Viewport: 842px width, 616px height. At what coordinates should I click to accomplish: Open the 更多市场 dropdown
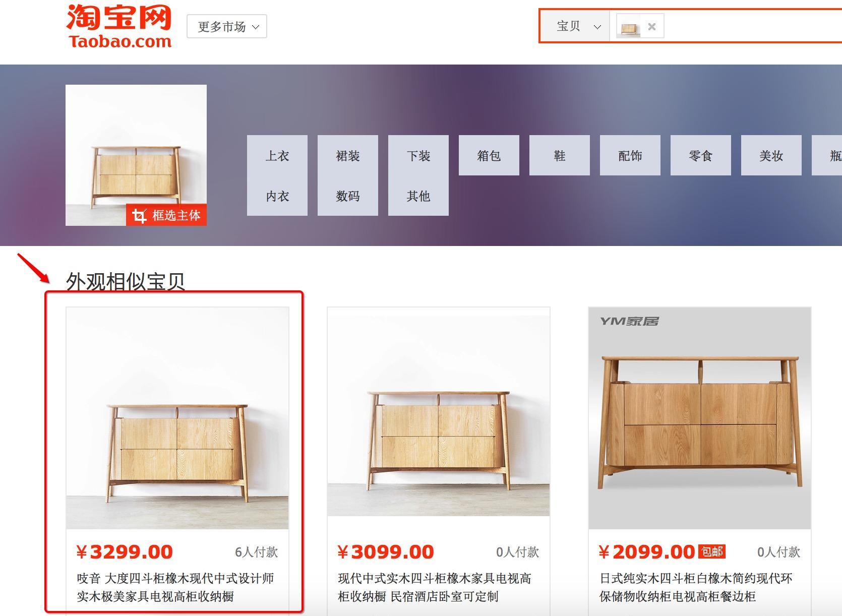click(x=226, y=26)
